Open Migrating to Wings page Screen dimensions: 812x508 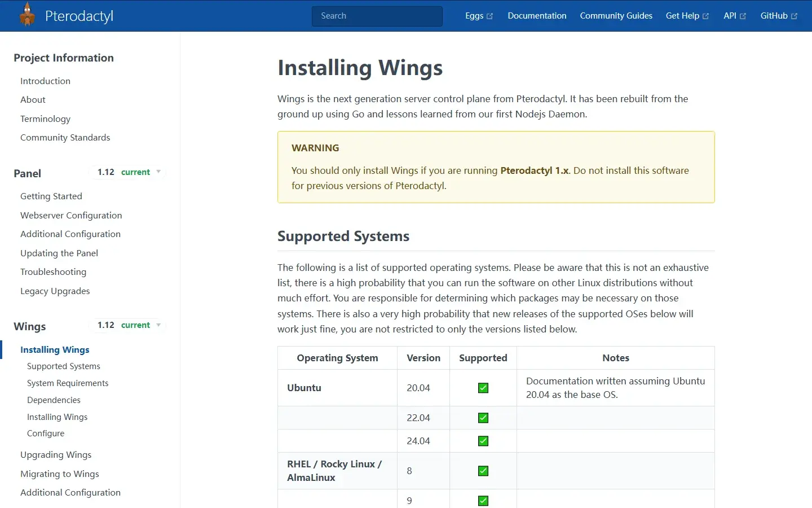(x=60, y=474)
